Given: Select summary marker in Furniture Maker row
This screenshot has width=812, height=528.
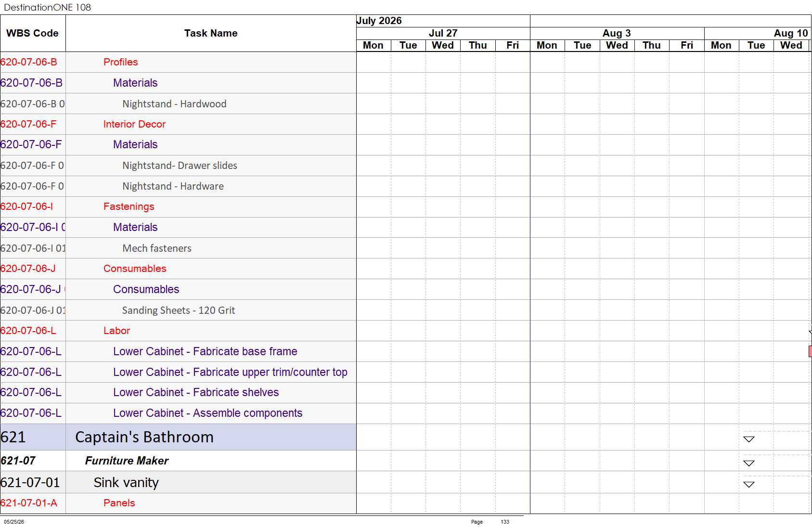Looking at the screenshot, I should [748, 463].
